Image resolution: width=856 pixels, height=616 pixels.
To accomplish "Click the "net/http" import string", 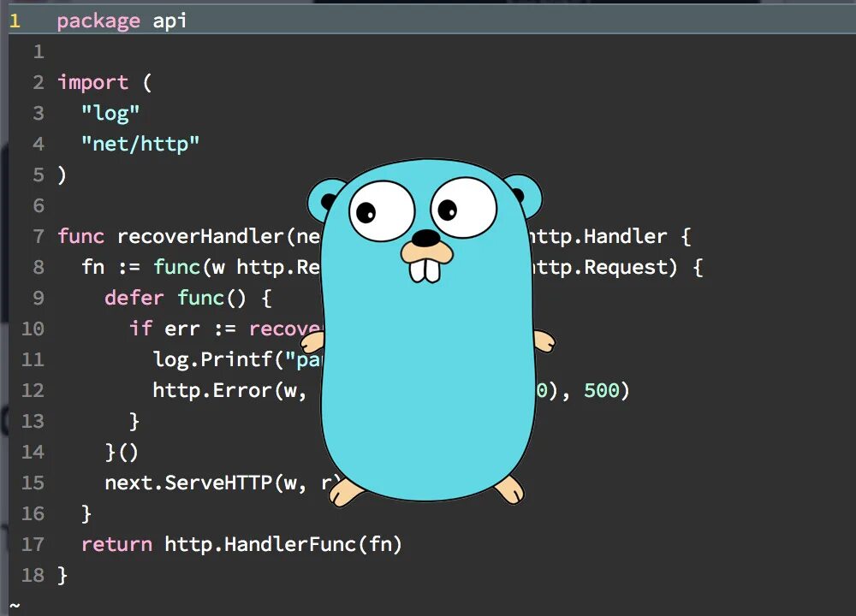I will [140, 144].
